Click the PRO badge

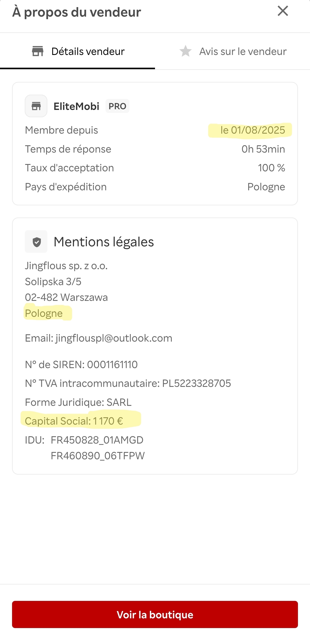[x=117, y=106]
